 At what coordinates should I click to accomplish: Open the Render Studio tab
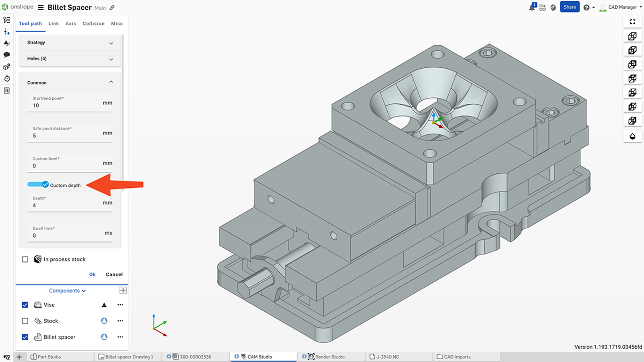(331, 356)
